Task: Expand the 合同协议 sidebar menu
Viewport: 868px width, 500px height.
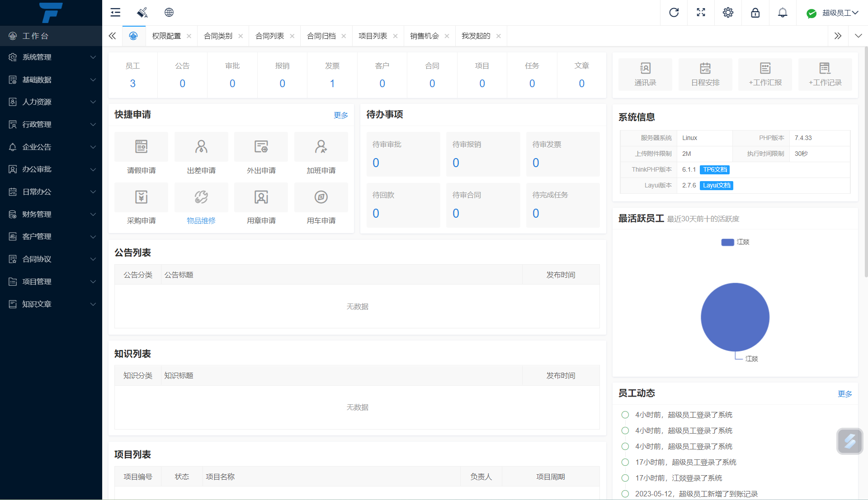Action: [x=51, y=259]
